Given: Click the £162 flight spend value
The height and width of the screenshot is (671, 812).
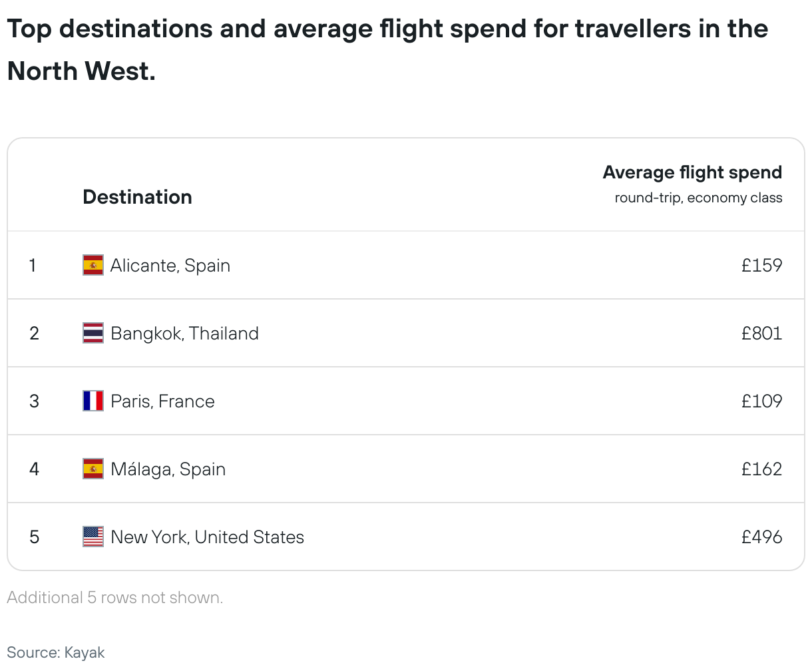Looking at the screenshot, I should 761,469.
